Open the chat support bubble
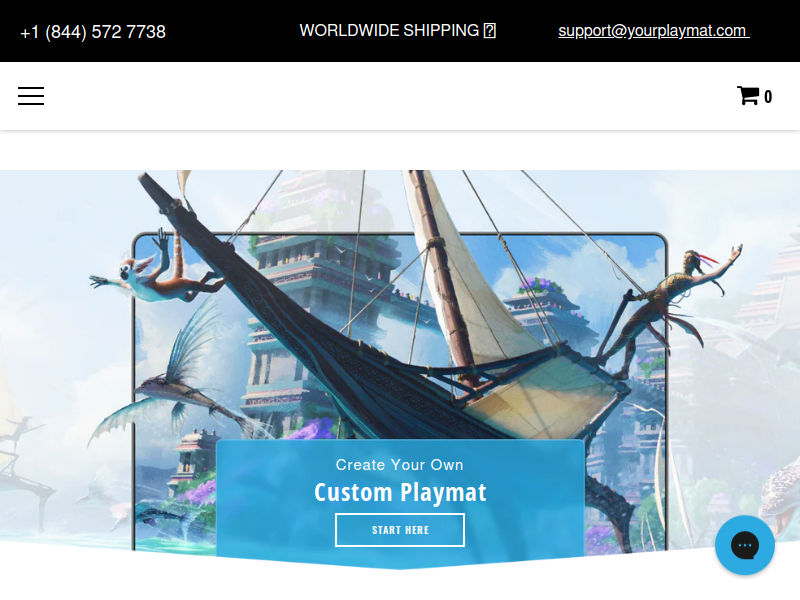Viewport: 800px width, 600px height. coord(744,545)
